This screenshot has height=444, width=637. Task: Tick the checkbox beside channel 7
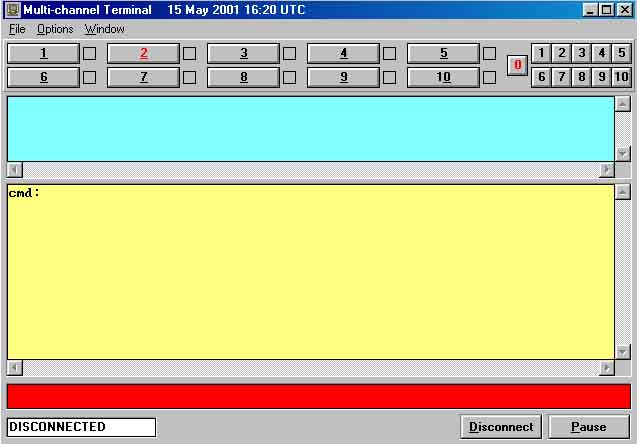(189, 78)
